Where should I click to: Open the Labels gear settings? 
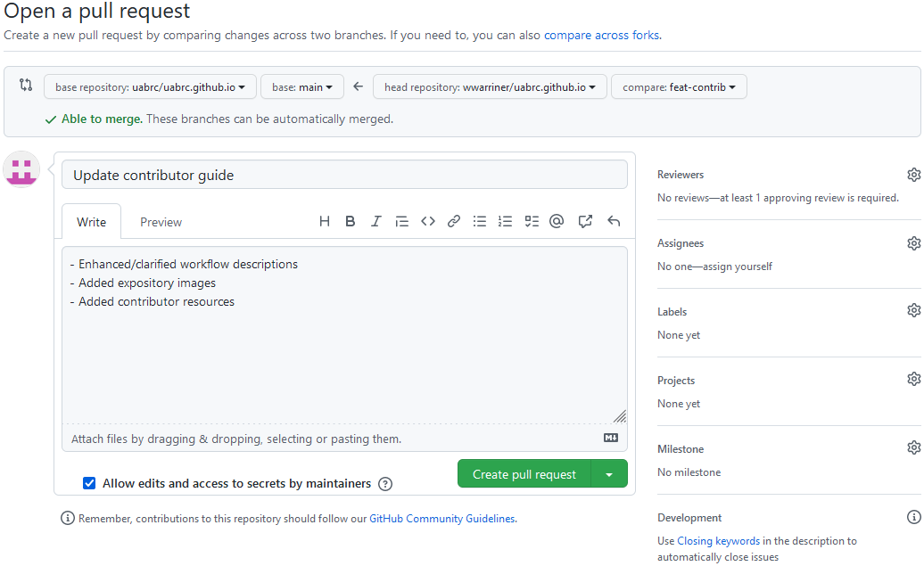tap(913, 311)
